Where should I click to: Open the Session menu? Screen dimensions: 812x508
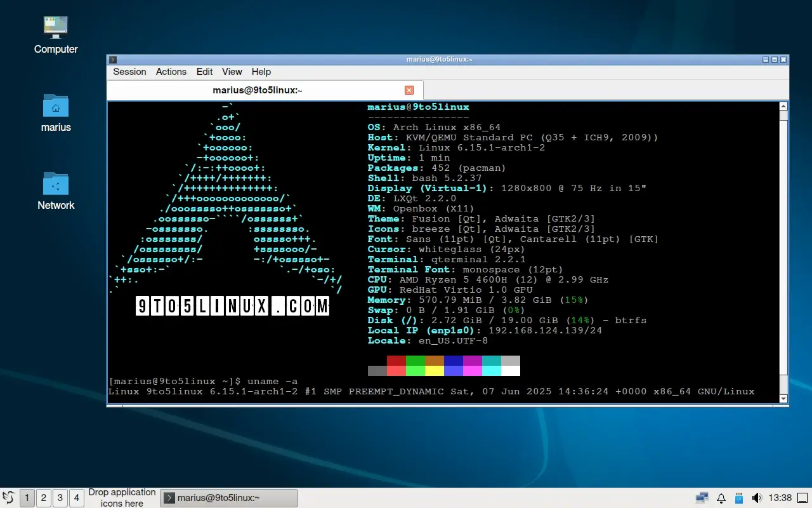coord(129,72)
